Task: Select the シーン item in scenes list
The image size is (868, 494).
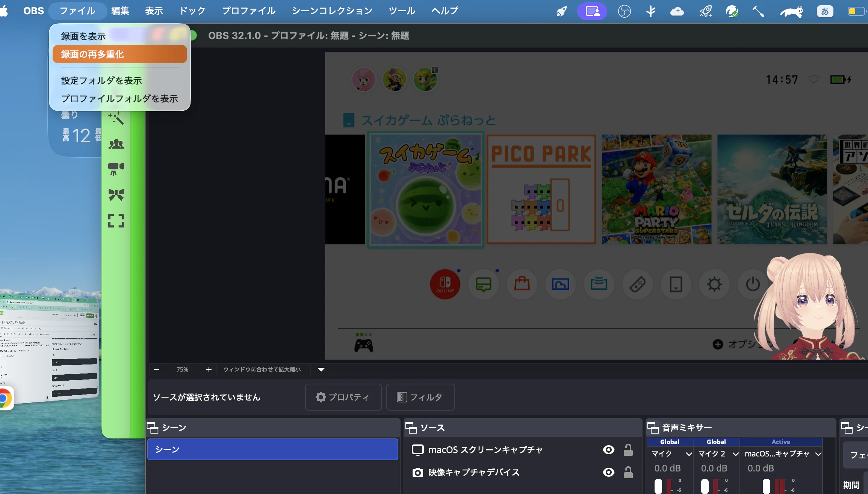Action: click(x=273, y=449)
